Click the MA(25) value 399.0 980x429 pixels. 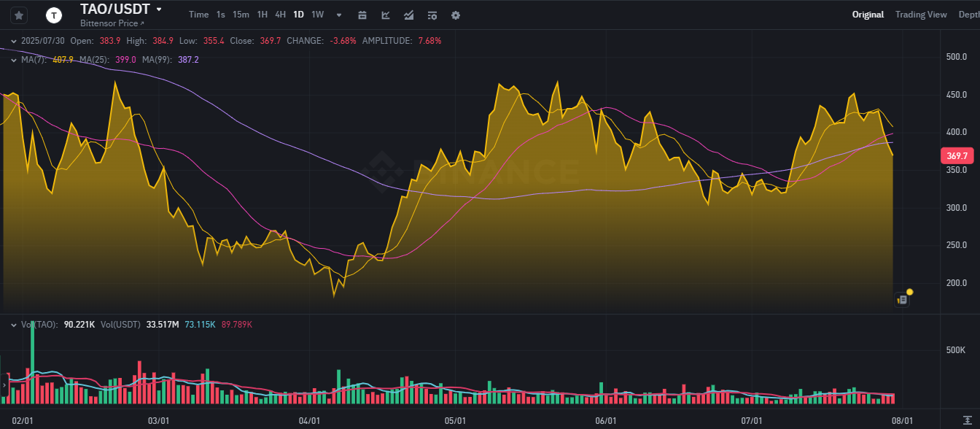(x=125, y=60)
